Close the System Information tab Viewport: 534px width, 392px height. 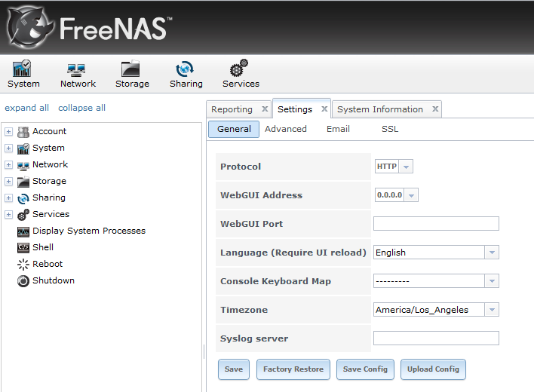(435, 109)
